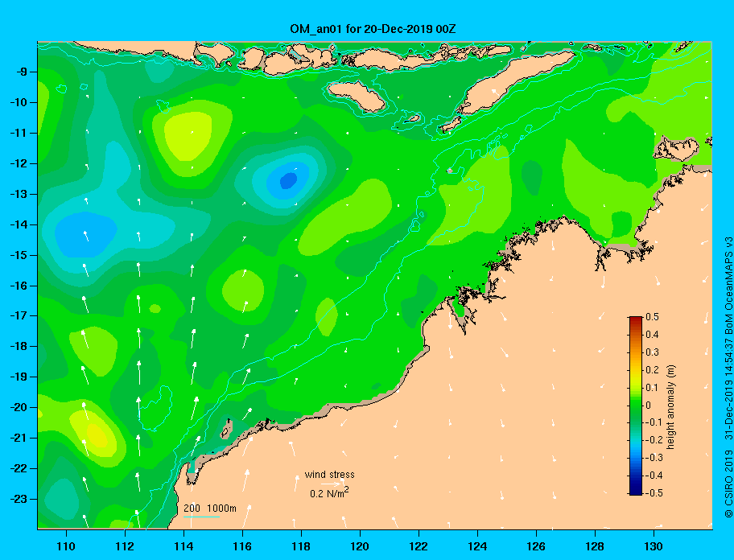This screenshot has width=734, height=560.
Task: Click the 'wind stress' legend label
Action: (329, 475)
